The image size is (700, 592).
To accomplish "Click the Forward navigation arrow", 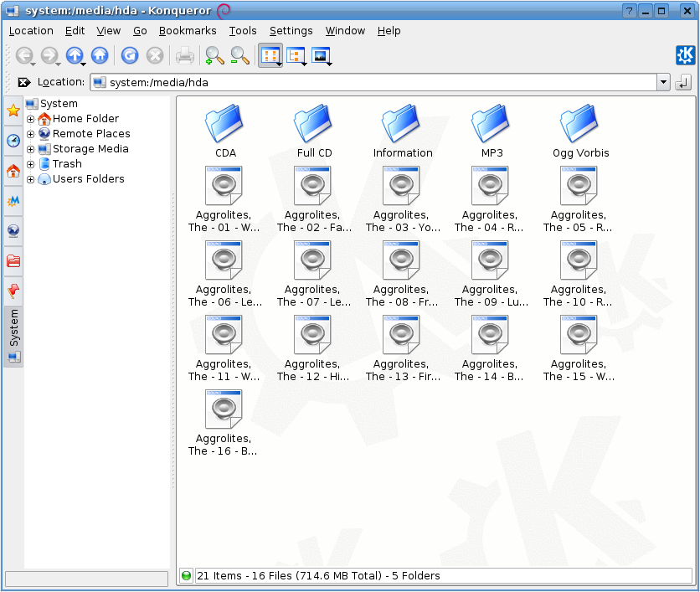I will 49,56.
